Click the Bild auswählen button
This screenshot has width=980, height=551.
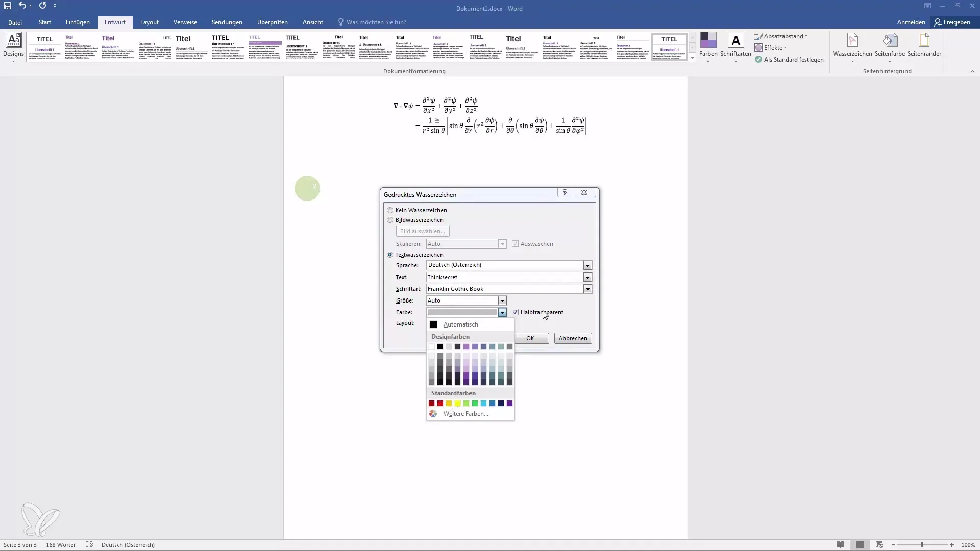click(423, 231)
